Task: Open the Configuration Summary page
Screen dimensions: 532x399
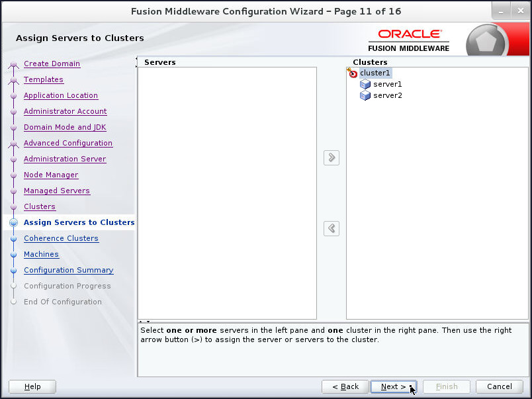Action: (68, 270)
